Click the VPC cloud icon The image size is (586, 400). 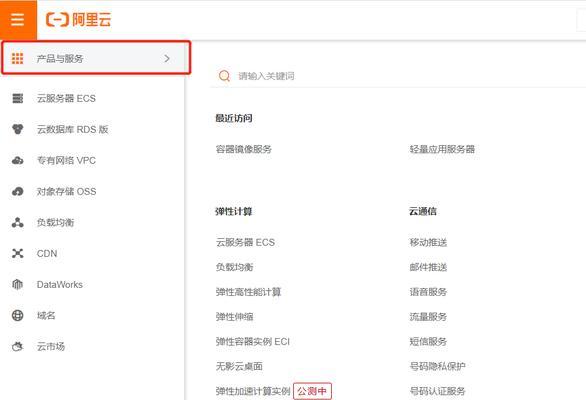(18, 160)
